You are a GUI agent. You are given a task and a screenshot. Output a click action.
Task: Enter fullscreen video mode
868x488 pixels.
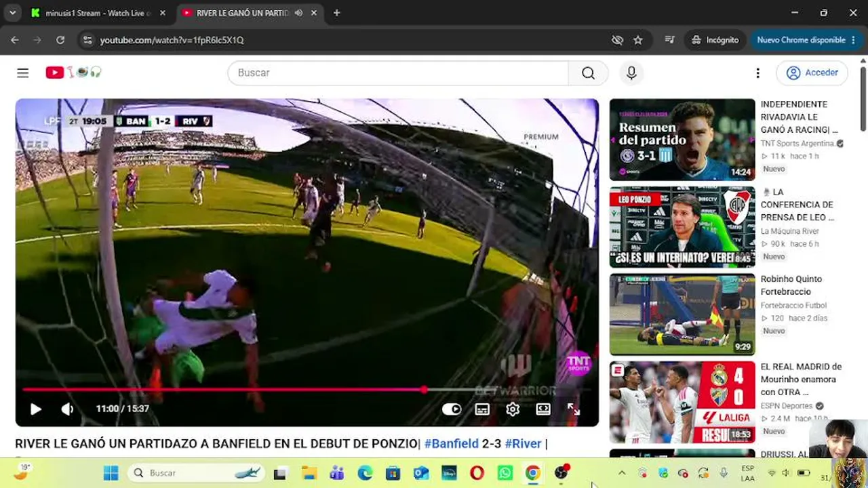pos(574,409)
